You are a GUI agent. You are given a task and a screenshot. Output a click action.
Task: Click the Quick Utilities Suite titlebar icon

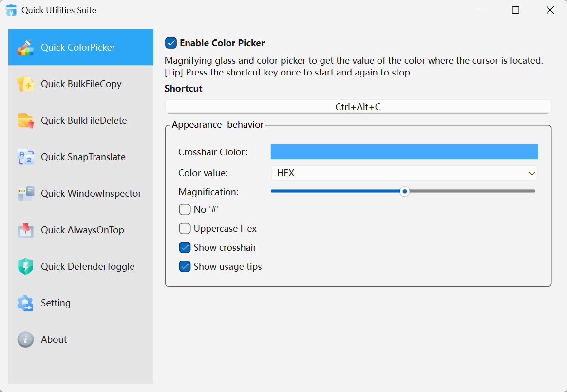pos(11,10)
